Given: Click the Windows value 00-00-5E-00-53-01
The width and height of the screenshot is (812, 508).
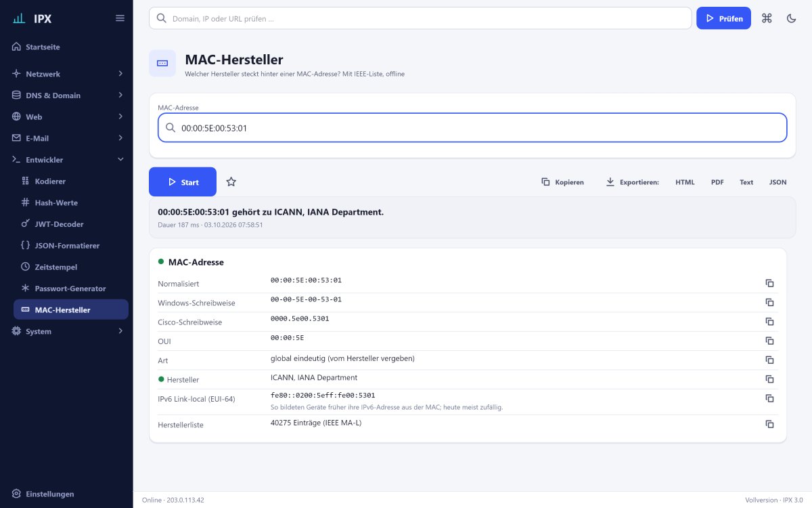Looking at the screenshot, I should (x=306, y=299).
